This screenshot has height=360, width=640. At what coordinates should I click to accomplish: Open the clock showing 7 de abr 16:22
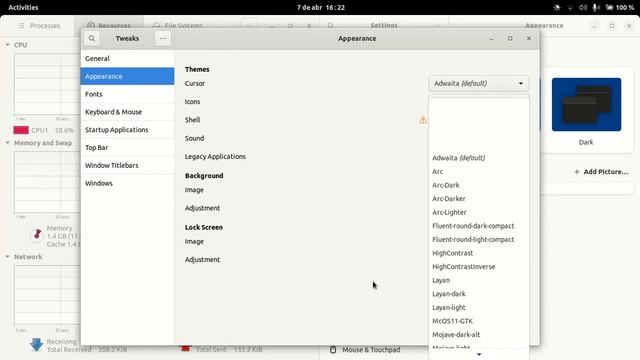tap(321, 7)
